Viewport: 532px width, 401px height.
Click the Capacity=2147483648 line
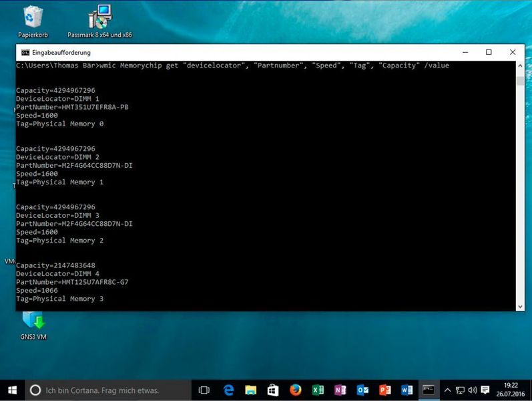pos(55,265)
